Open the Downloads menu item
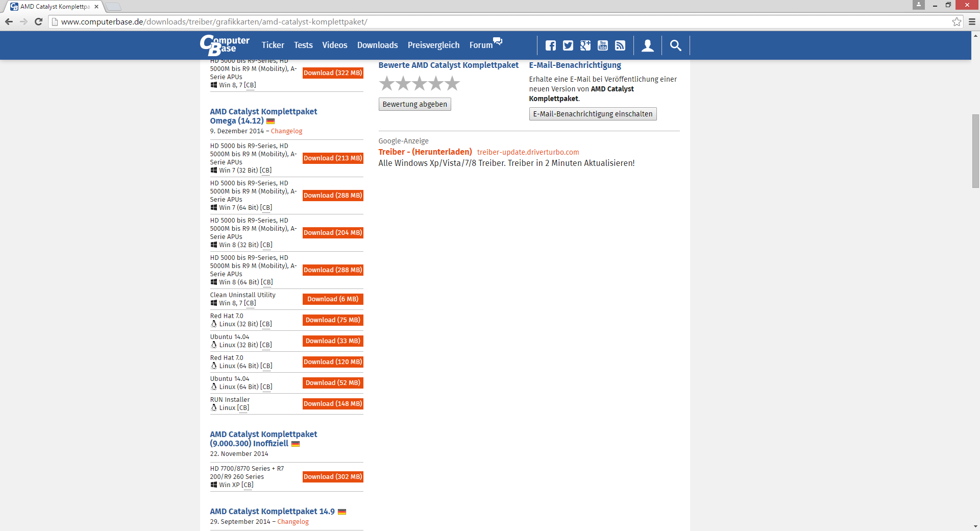This screenshot has height=531, width=980. [377, 45]
